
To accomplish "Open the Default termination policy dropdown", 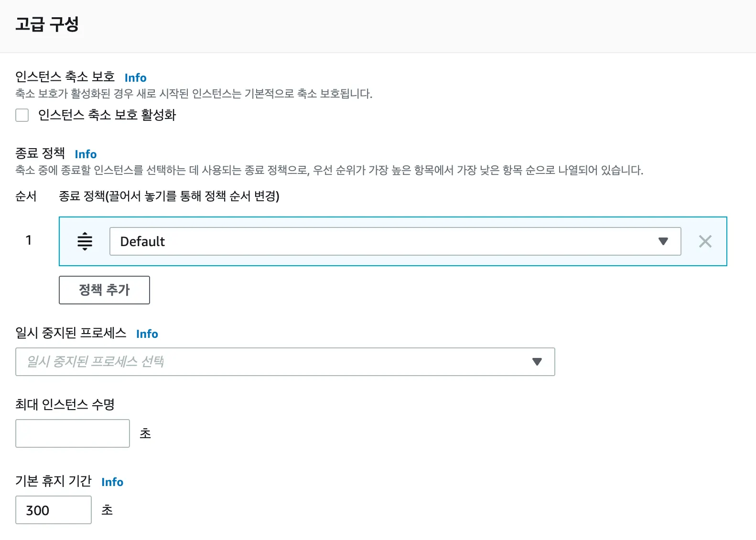I will coord(382,241).
